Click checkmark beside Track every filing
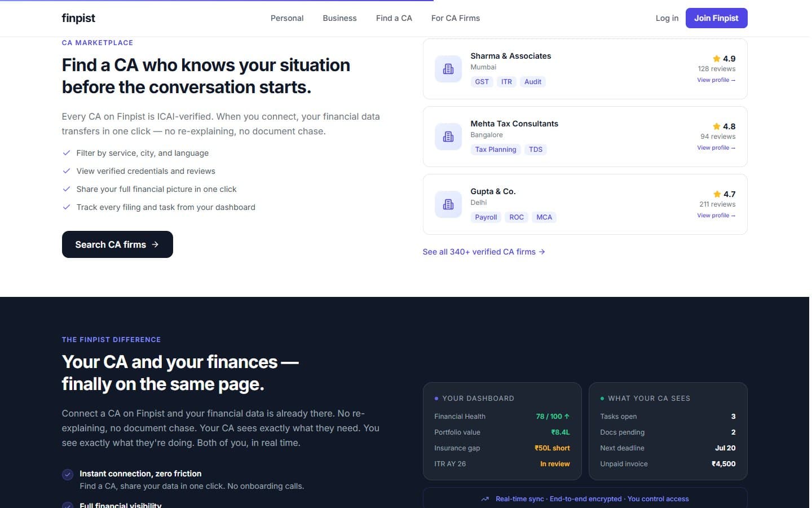This screenshot has width=812, height=508. pyautogui.click(x=67, y=207)
